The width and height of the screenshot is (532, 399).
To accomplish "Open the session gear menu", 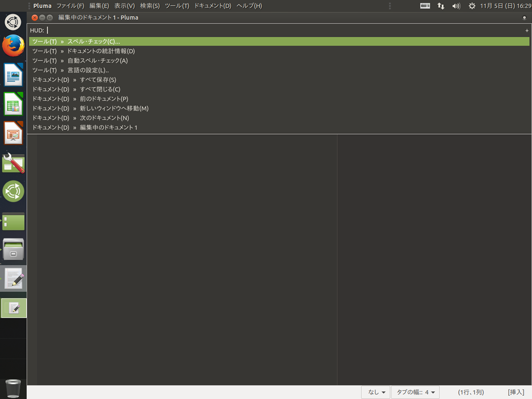I will pos(471,6).
